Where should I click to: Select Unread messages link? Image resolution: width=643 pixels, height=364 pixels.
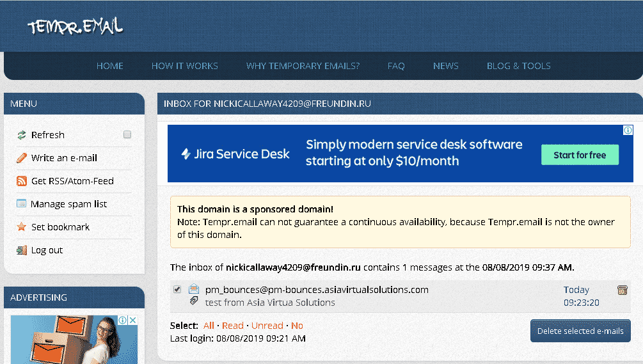tap(267, 326)
